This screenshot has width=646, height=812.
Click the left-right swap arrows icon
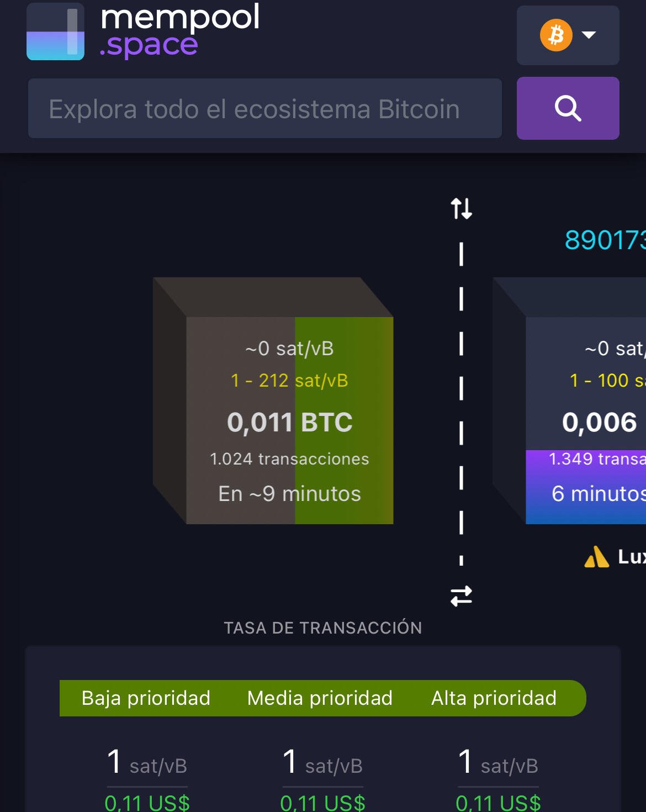tap(461, 596)
